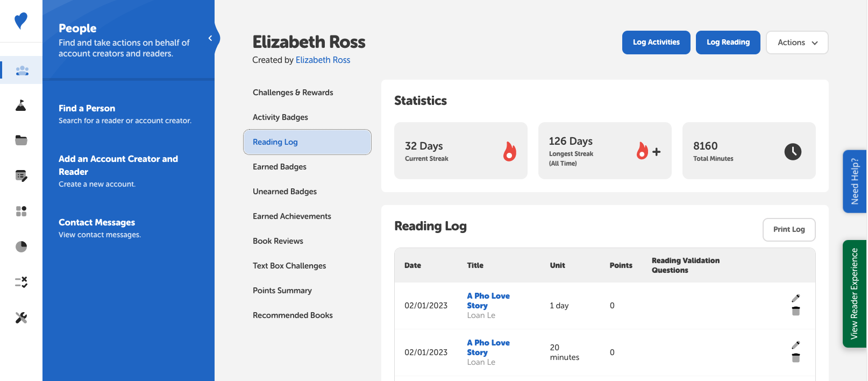Open Contact Messages link

click(x=97, y=222)
